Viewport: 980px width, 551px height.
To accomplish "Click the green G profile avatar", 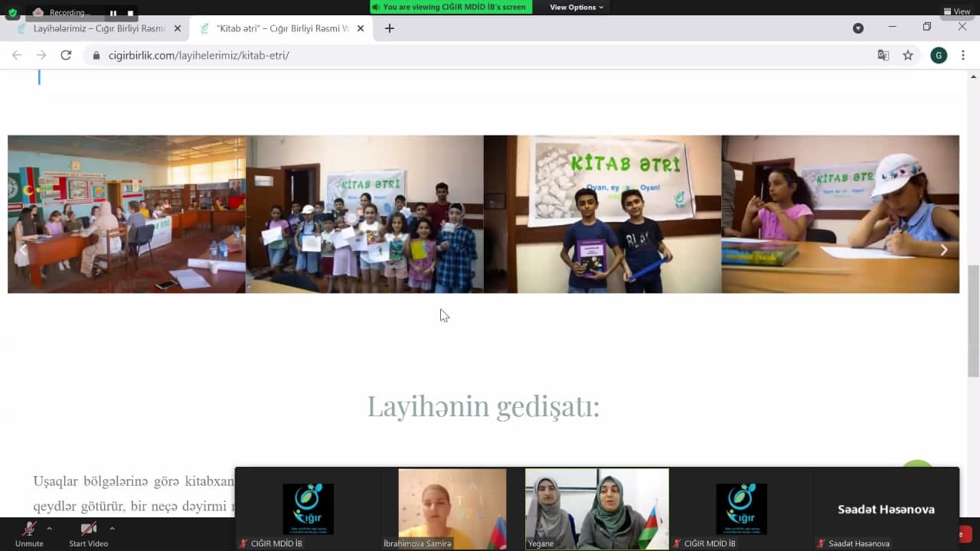I will pyautogui.click(x=939, y=55).
